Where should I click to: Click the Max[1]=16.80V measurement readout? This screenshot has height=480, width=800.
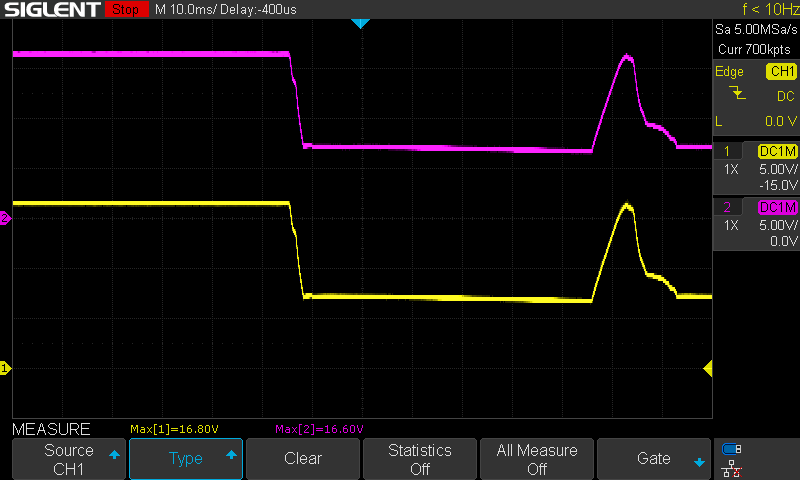click(x=174, y=429)
